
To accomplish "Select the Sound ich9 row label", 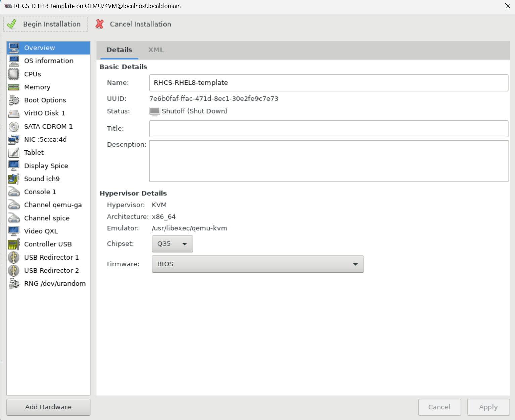I will click(42, 179).
